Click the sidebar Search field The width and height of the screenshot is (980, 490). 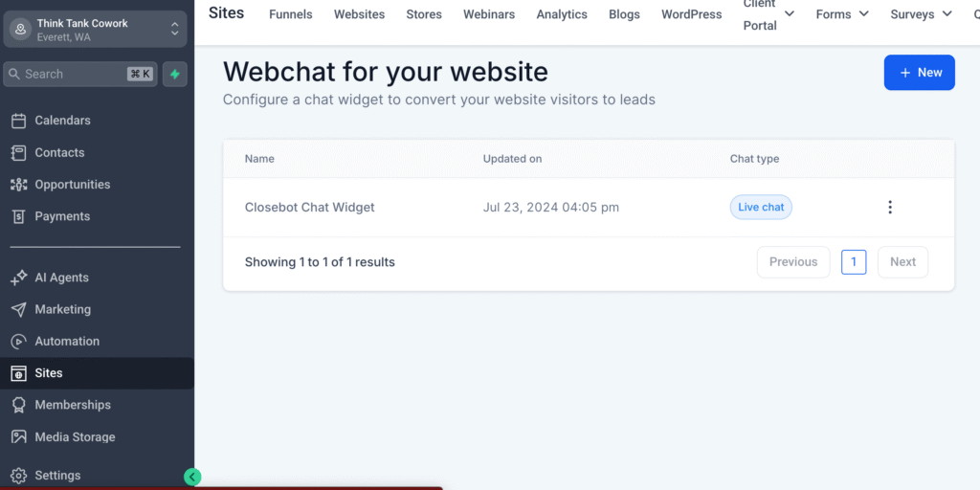80,75
